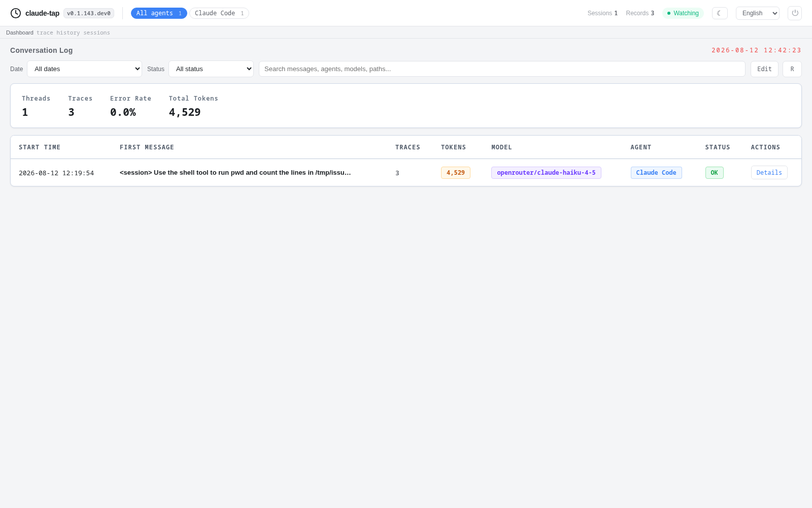The image size is (812, 508).
Task: Click the red timestamp 2026-08-12 12:42:23
Action: point(756,50)
